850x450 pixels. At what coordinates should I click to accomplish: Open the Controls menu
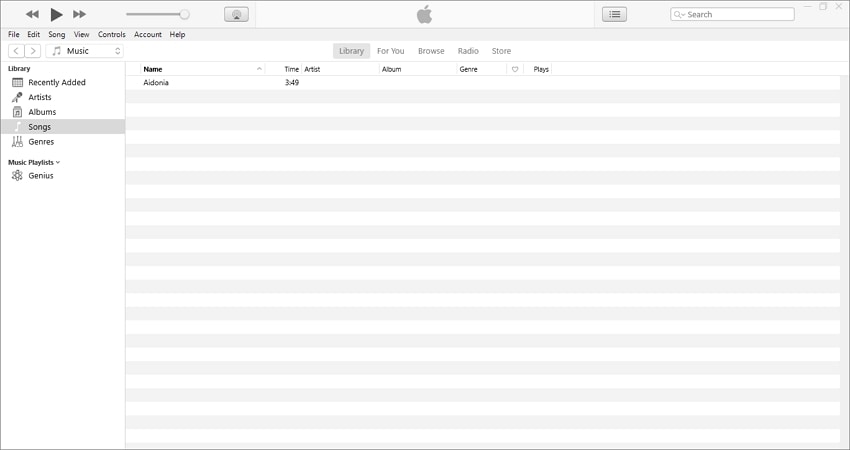coord(112,34)
